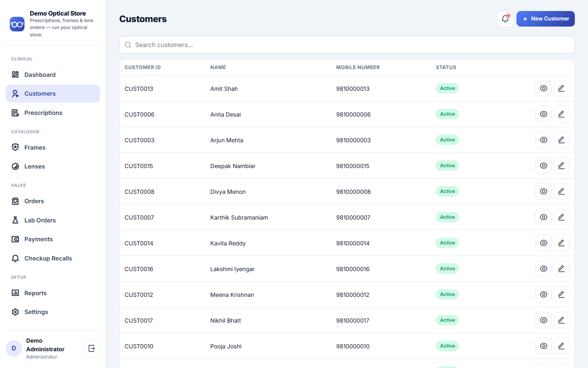This screenshot has height=368, width=588.
Task: View details for Lakshmi Iyengar
Action: 543,269
